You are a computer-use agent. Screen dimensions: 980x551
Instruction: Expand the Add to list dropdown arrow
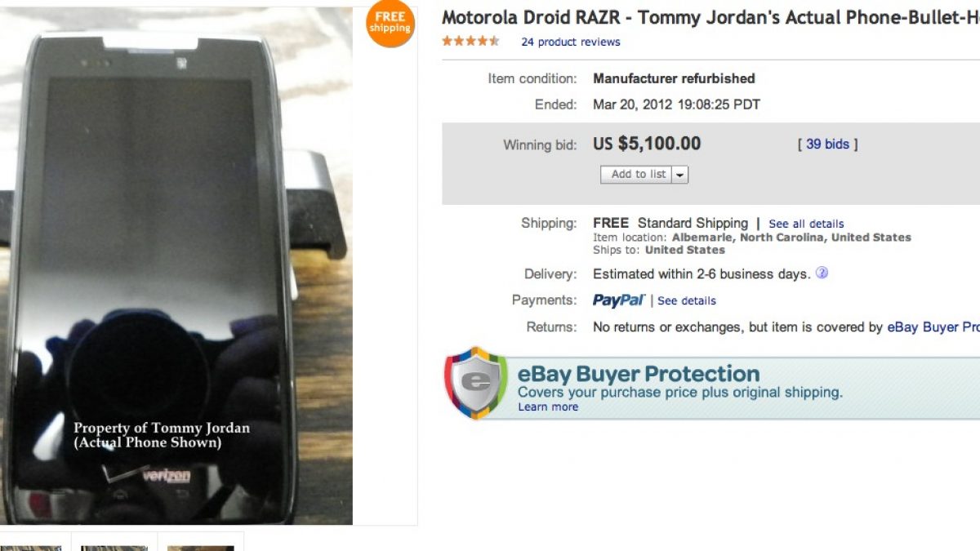[680, 175]
